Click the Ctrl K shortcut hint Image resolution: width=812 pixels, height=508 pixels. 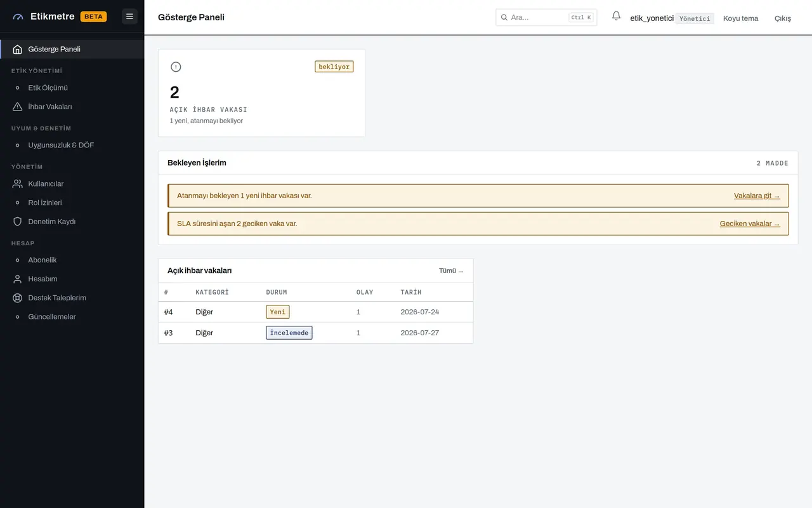click(581, 18)
